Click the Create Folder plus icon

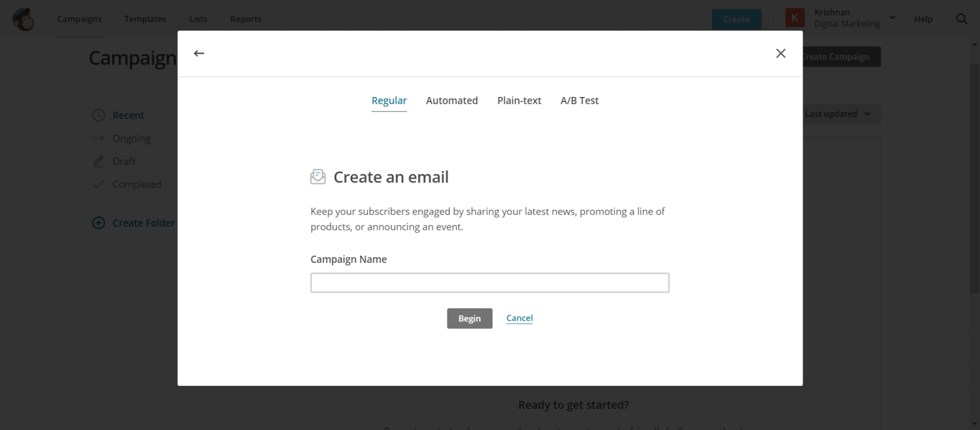[x=98, y=223]
